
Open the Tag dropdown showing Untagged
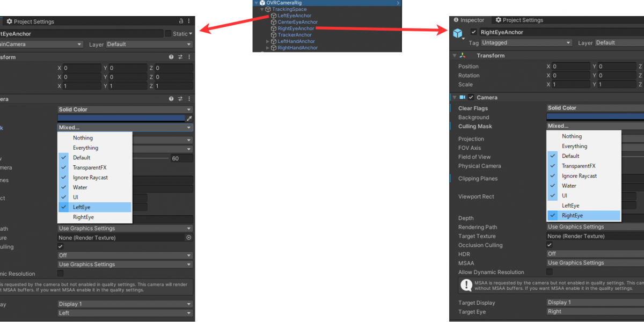click(526, 43)
